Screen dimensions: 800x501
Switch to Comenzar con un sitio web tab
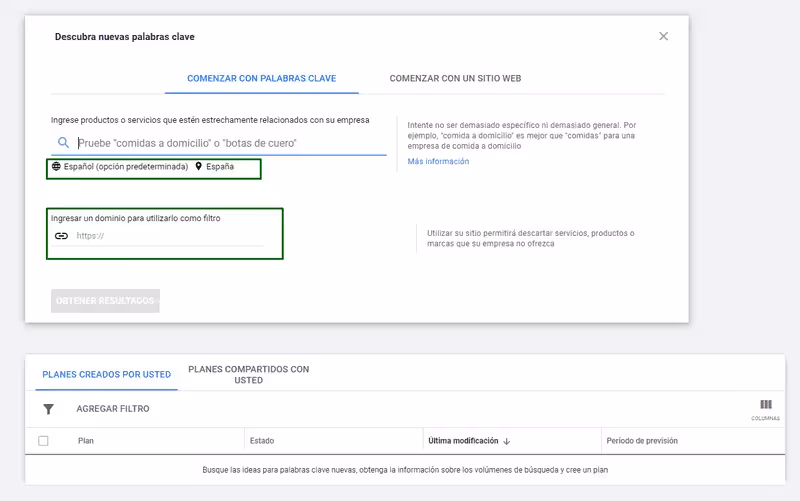click(455, 79)
